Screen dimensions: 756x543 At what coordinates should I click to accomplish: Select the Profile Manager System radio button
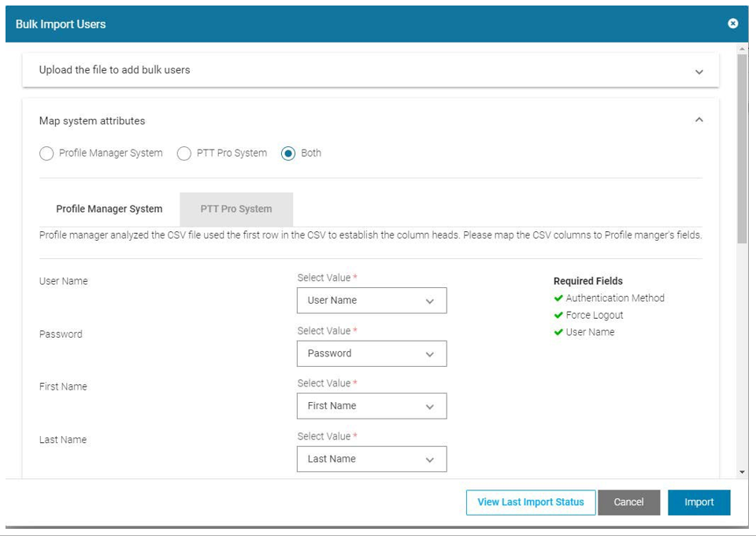point(46,153)
